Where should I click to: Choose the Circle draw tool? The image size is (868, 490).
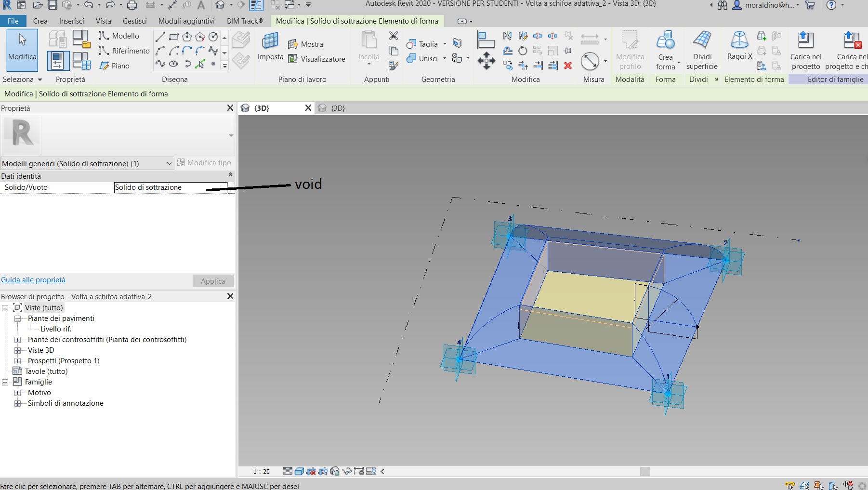213,37
